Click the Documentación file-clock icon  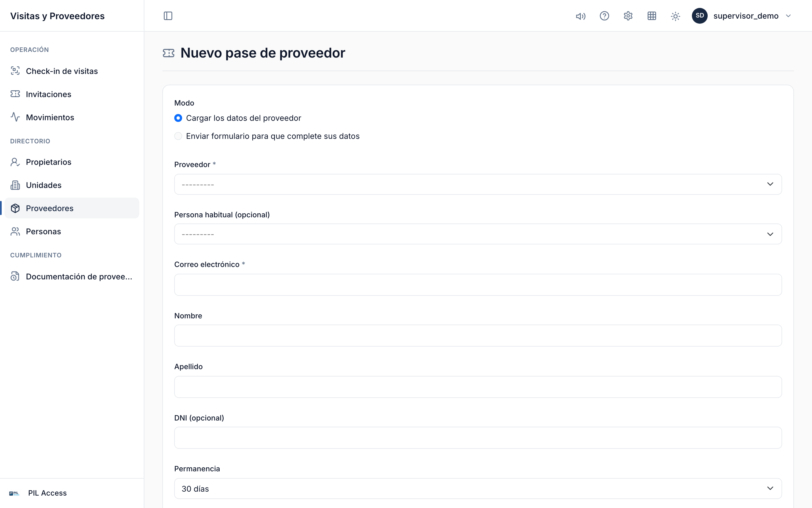15,276
